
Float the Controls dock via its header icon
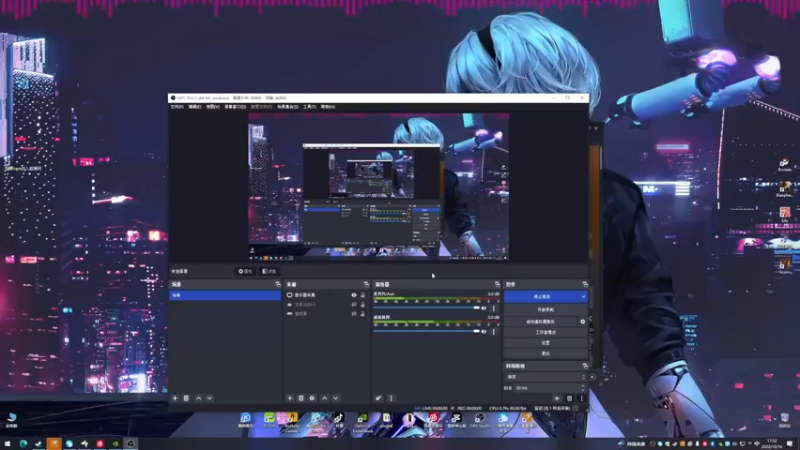(585, 284)
